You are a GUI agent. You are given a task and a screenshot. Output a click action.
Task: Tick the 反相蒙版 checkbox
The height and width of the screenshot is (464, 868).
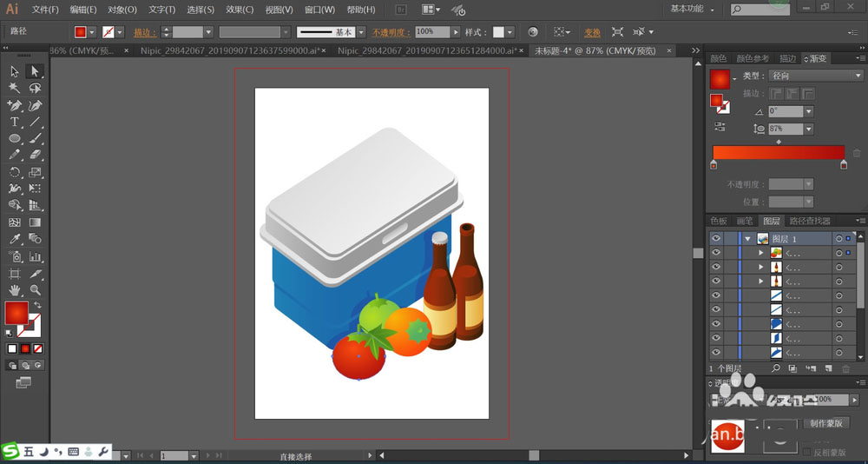point(807,453)
